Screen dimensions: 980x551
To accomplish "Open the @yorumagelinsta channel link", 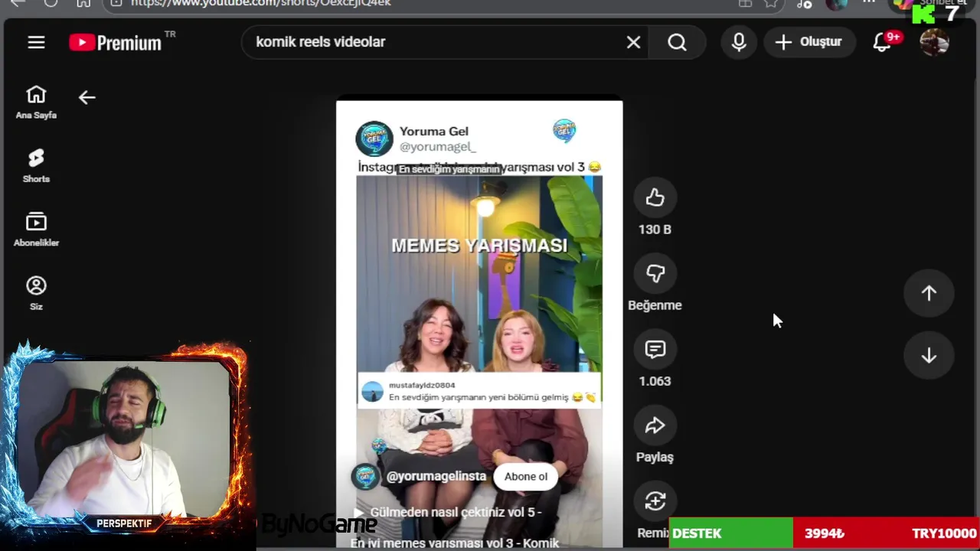I will [x=436, y=476].
